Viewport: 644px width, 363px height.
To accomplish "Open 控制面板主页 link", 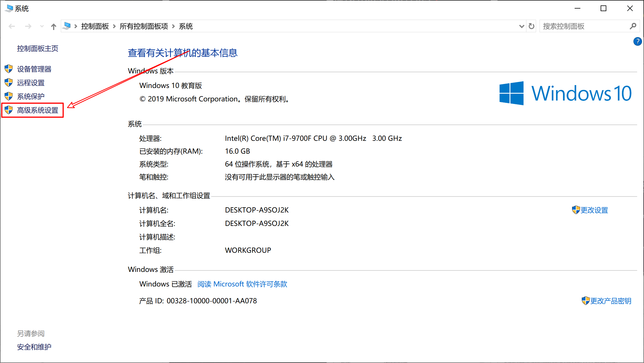I will [x=38, y=49].
